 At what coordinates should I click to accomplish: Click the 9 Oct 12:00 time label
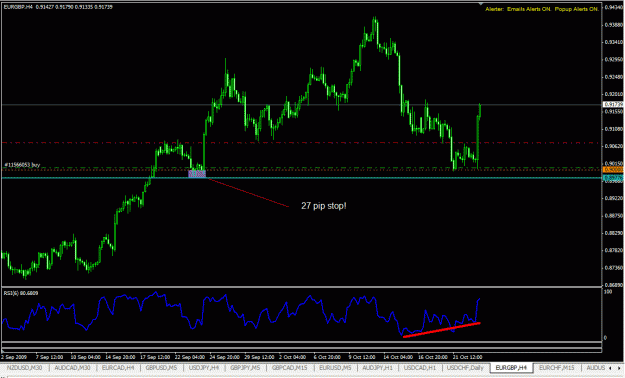(362, 357)
